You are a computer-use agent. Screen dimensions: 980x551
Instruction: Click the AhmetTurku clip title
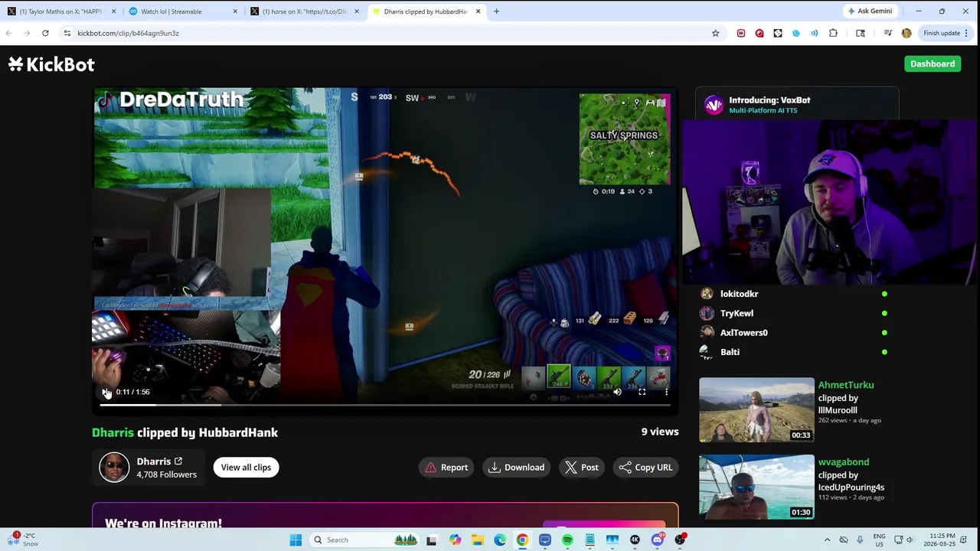[x=846, y=385]
